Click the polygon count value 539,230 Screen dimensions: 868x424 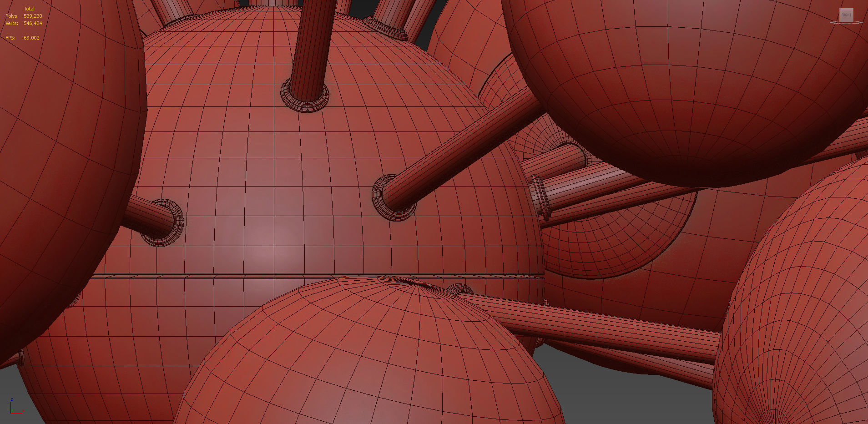[33, 16]
